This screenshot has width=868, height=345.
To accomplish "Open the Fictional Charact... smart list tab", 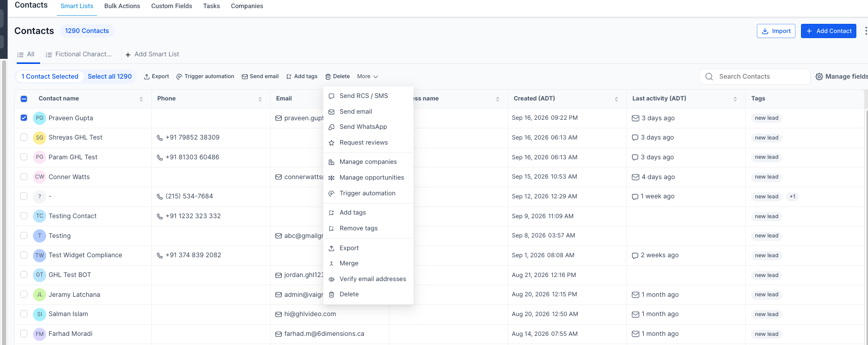I will point(79,54).
